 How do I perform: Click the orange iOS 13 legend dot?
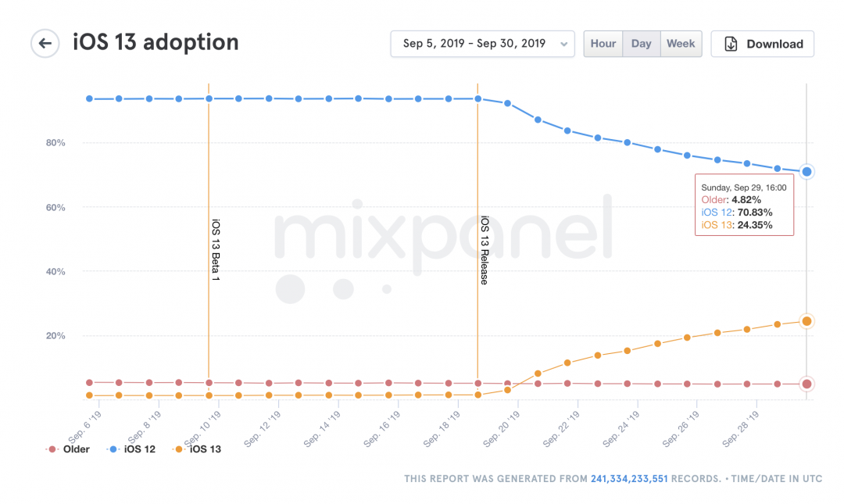pyautogui.click(x=179, y=449)
